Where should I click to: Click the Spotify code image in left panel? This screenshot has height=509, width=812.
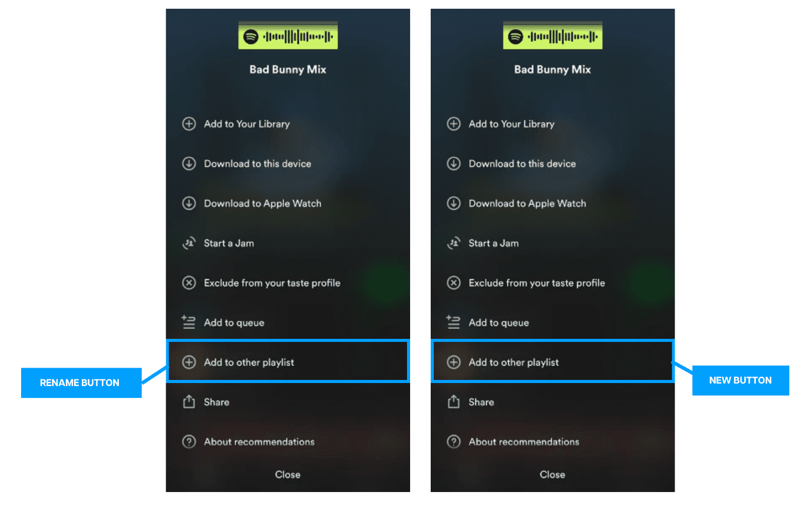click(x=288, y=35)
